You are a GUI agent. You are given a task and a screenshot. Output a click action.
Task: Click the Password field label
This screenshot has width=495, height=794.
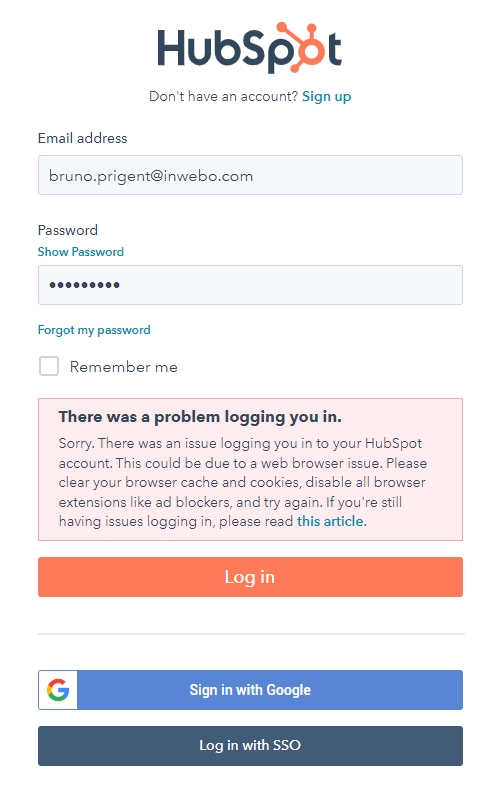(68, 230)
